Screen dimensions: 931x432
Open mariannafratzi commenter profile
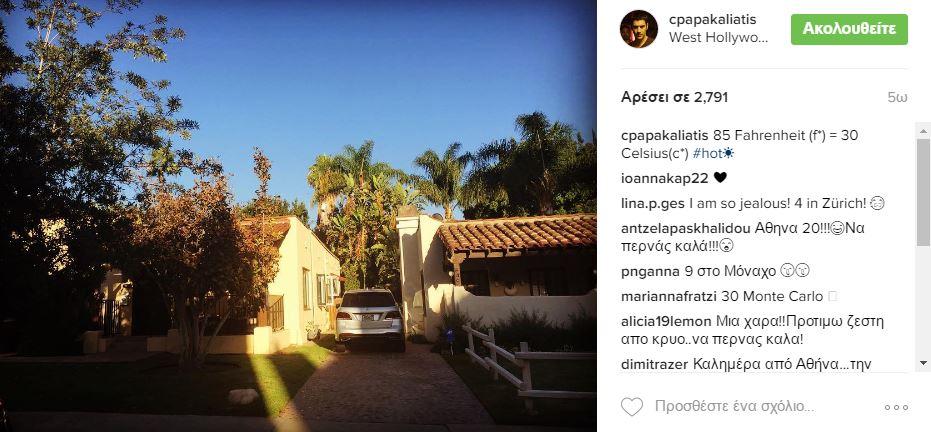[x=669, y=297]
